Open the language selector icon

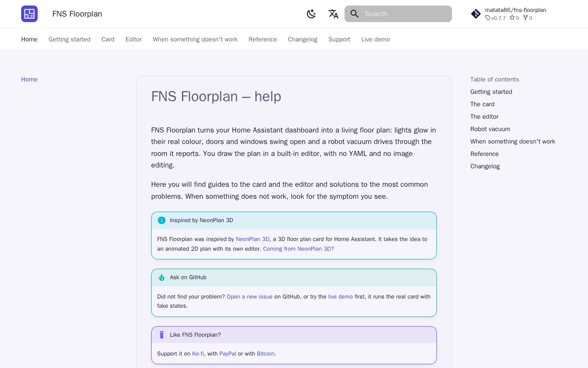334,14
